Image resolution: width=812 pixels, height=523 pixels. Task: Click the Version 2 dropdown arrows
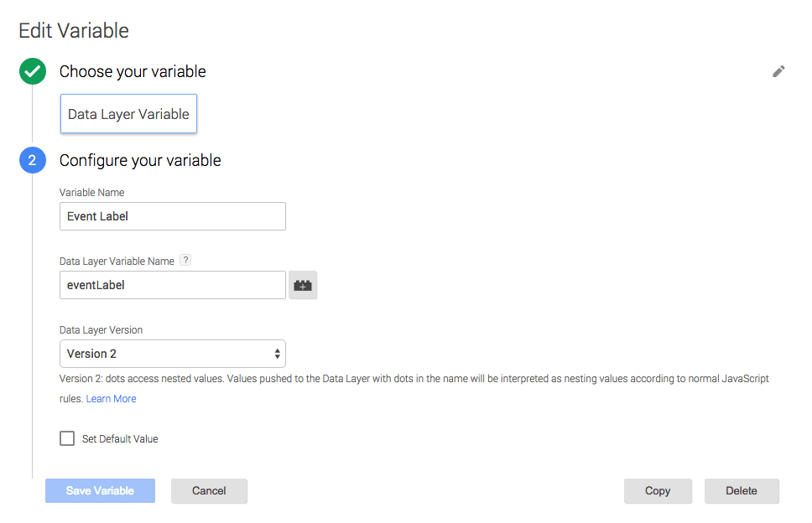point(278,354)
